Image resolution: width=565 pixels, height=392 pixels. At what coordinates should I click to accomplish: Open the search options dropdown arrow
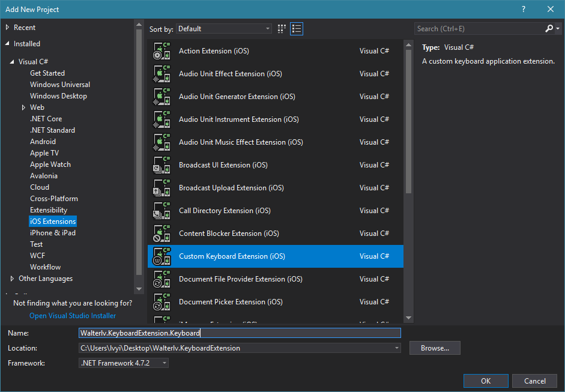558,28
